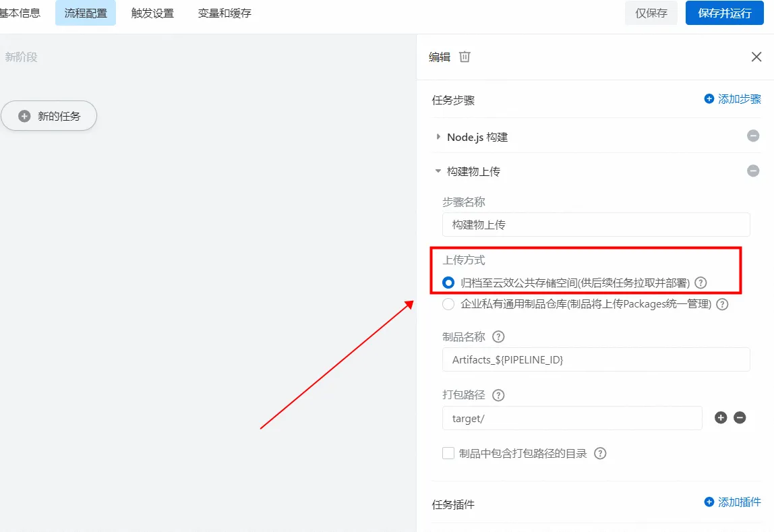Screen dimensions: 774x532
Task: Open help for 归档至云效公共存储空间 option
Action: click(701, 283)
